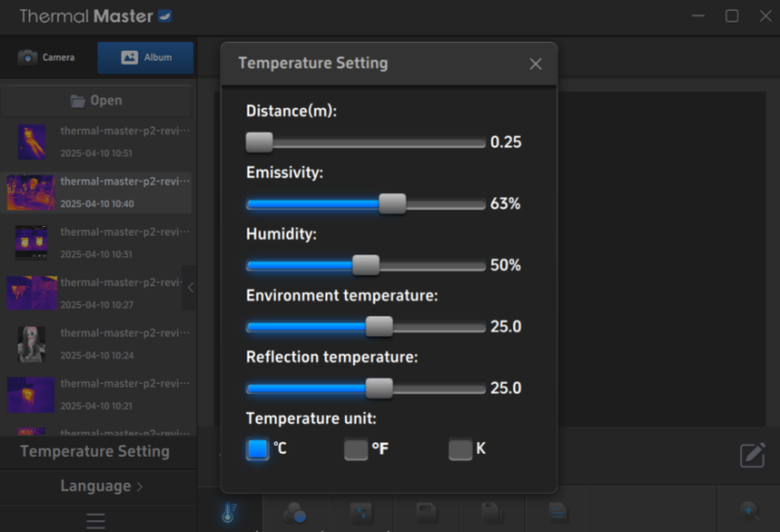780x532 pixels.
Task: Click the Emissivity slider handle
Action: point(393,204)
